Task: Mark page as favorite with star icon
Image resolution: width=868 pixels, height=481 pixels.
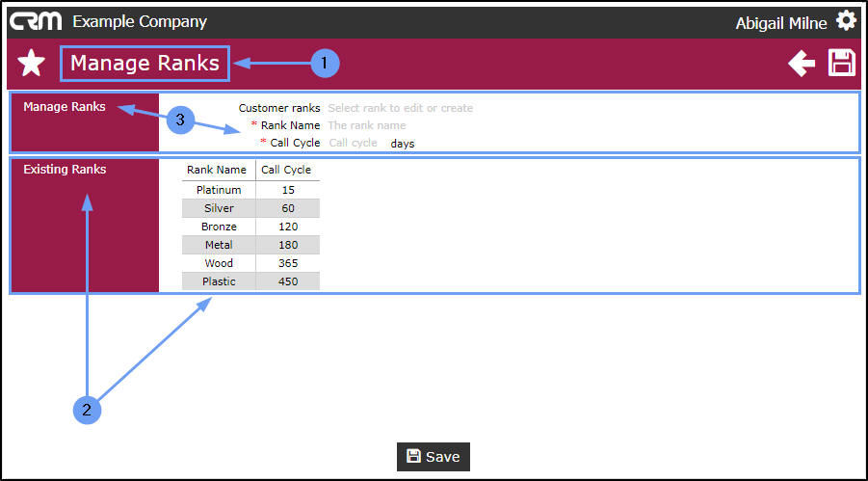Action: pyautogui.click(x=31, y=64)
